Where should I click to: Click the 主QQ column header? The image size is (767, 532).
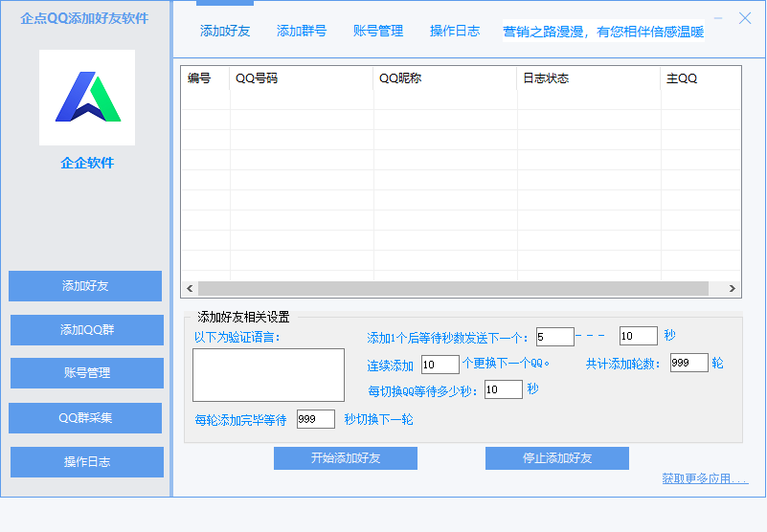coord(701,78)
